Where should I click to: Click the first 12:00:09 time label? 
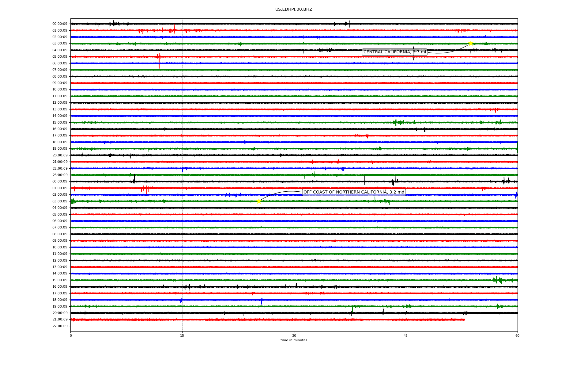(x=60, y=103)
